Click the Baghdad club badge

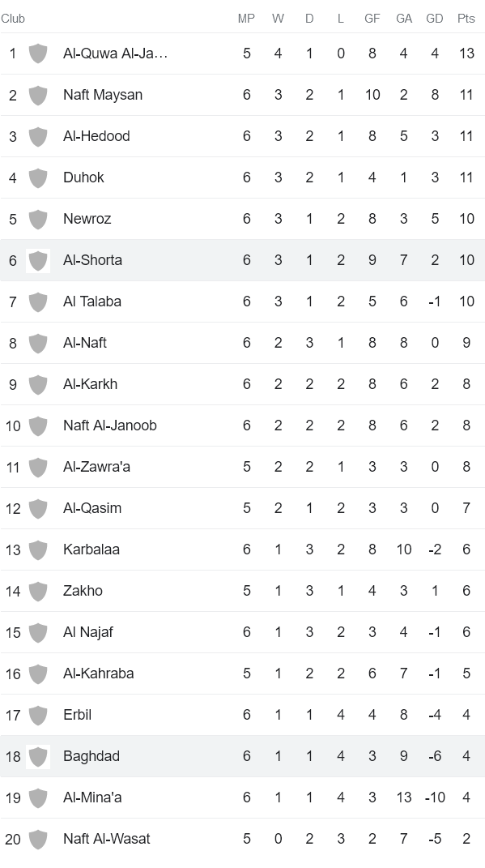point(37,756)
